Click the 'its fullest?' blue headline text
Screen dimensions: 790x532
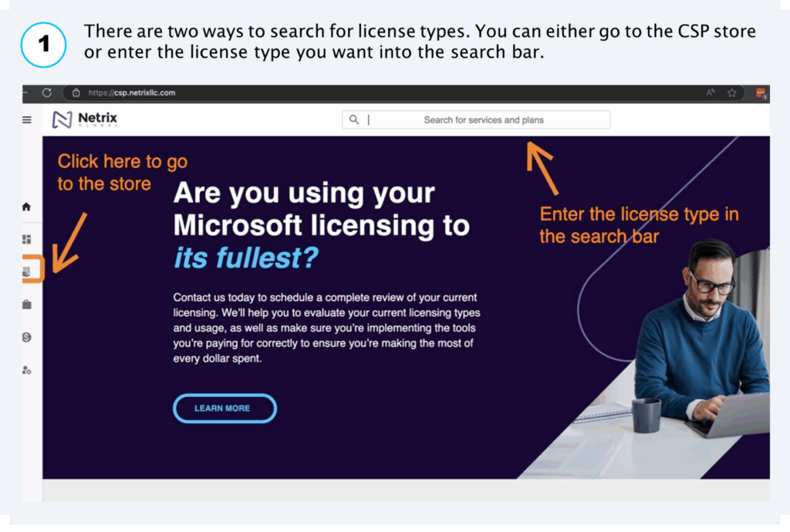click(246, 258)
